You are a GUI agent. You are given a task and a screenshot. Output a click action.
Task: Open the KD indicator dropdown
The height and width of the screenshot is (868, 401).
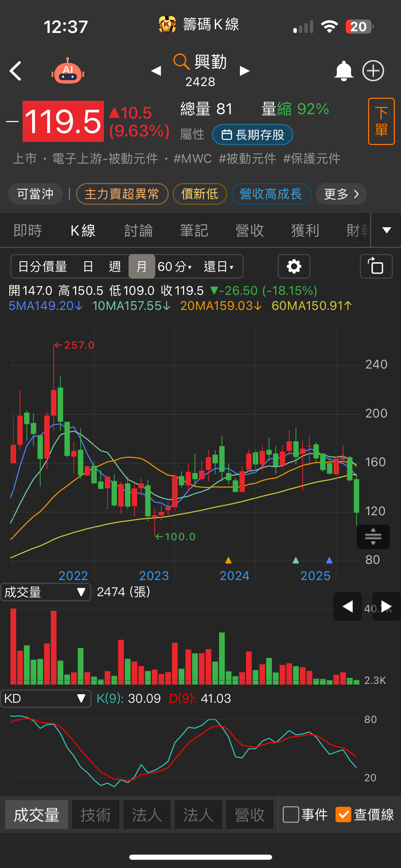46,698
